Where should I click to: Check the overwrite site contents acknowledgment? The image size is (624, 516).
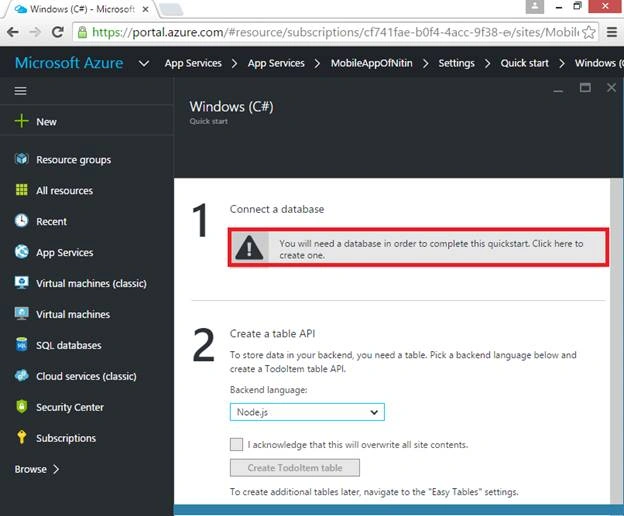pos(236,444)
